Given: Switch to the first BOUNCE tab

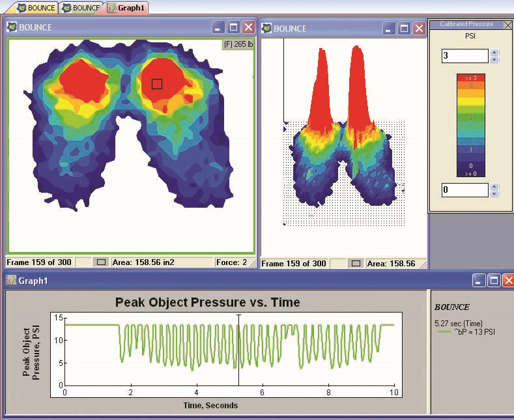Looking at the screenshot, I should [x=35, y=8].
